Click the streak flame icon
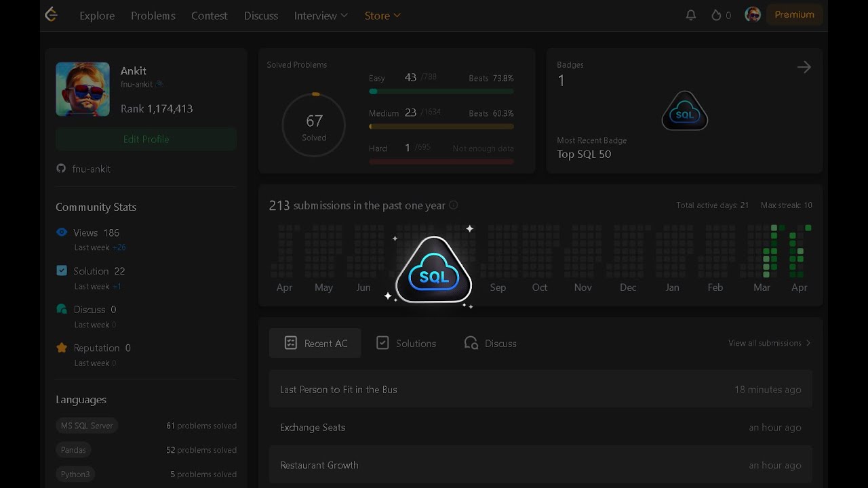Viewport: 868px width, 488px height. 716,15
